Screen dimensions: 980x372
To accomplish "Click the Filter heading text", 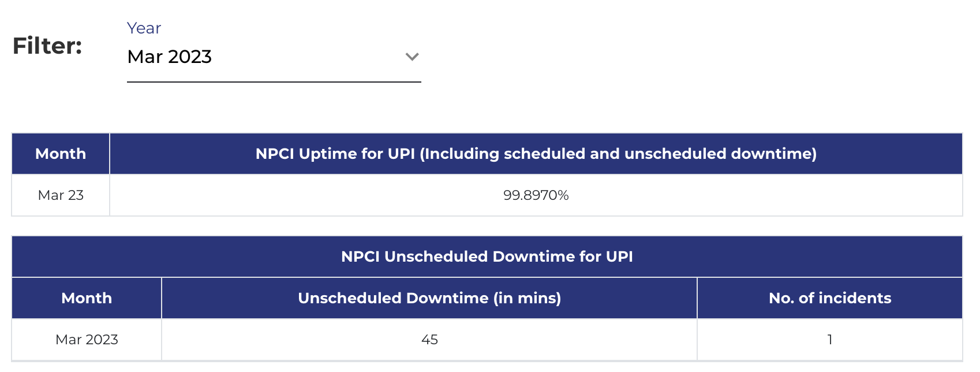I will click(47, 46).
